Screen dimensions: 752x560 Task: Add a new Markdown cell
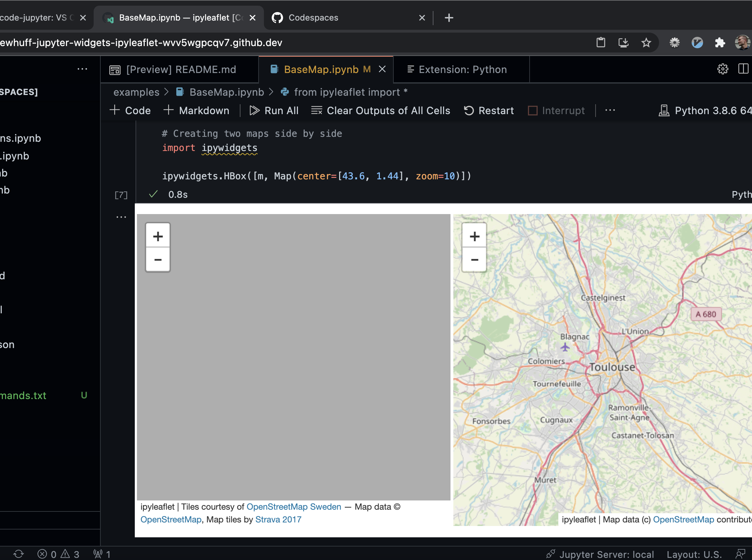[196, 110]
